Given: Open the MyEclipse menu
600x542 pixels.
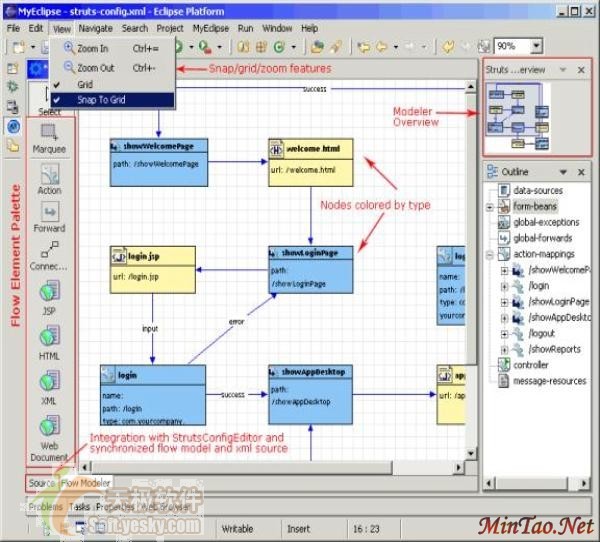Looking at the screenshot, I should pyautogui.click(x=209, y=29).
